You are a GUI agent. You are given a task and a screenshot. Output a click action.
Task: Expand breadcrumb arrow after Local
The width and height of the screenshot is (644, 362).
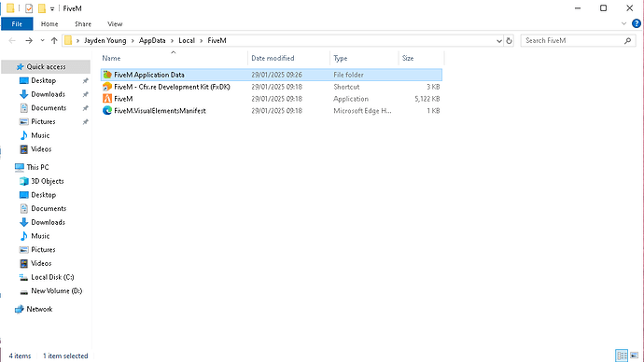point(202,41)
